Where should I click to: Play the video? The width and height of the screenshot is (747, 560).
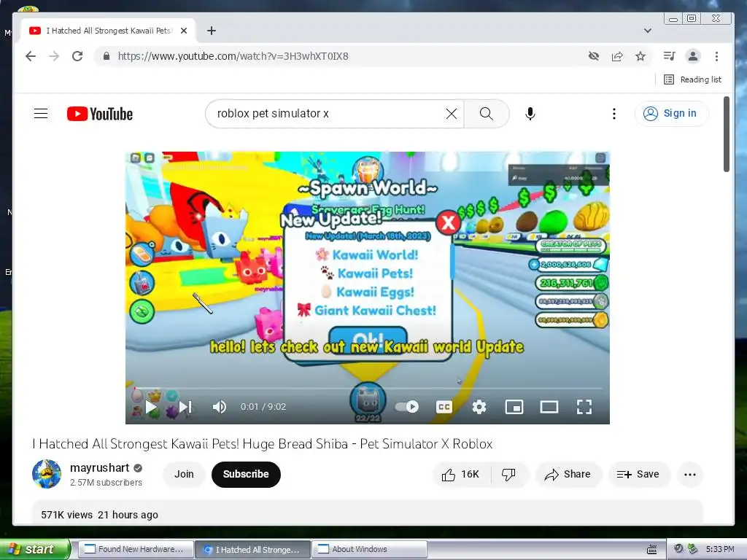click(x=152, y=407)
